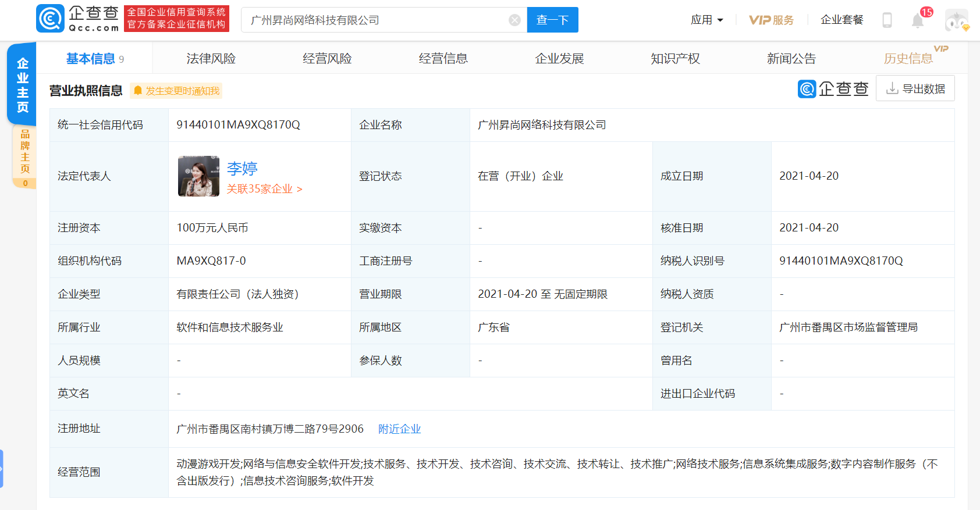Viewport: 980px width, 510px height.
Task: Click 发生变更时通知我 button
Action: click(x=176, y=91)
